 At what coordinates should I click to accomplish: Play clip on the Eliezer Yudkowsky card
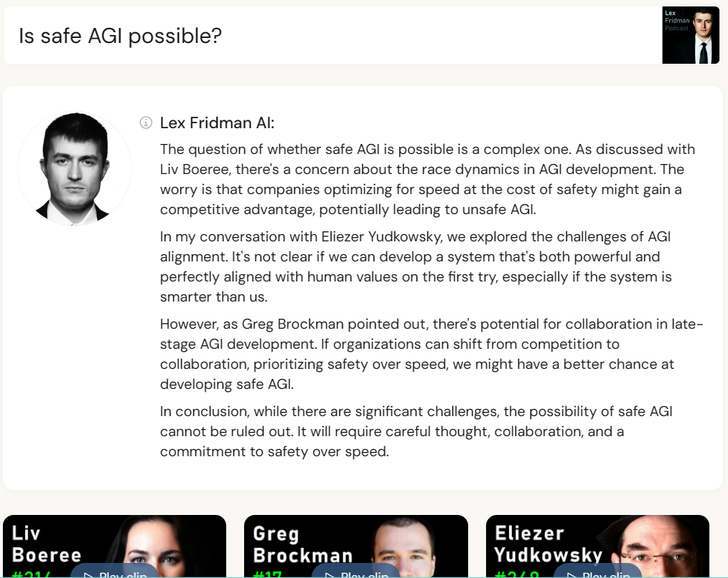[x=598, y=573]
